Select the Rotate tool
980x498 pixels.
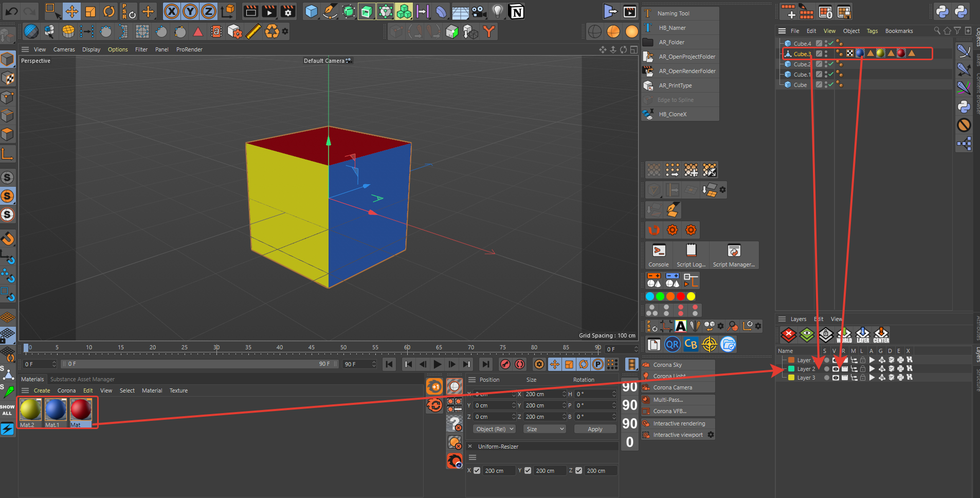click(x=109, y=11)
